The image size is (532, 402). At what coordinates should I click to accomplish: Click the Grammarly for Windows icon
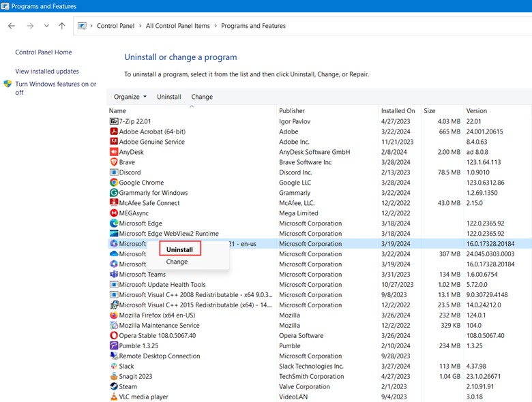[x=114, y=193]
